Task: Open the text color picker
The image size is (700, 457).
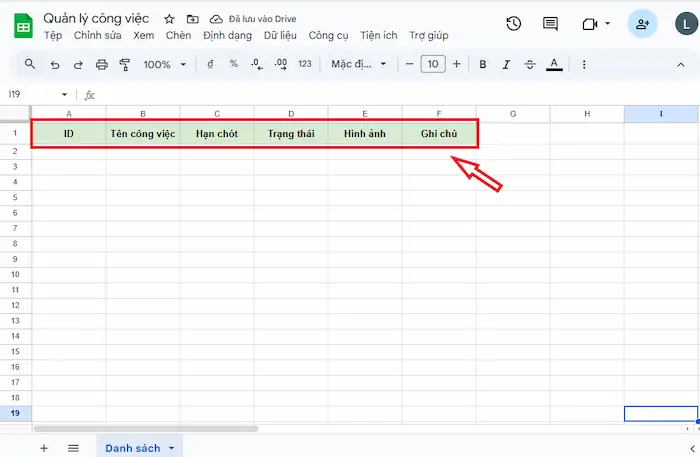Action: click(x=554, y=64)
